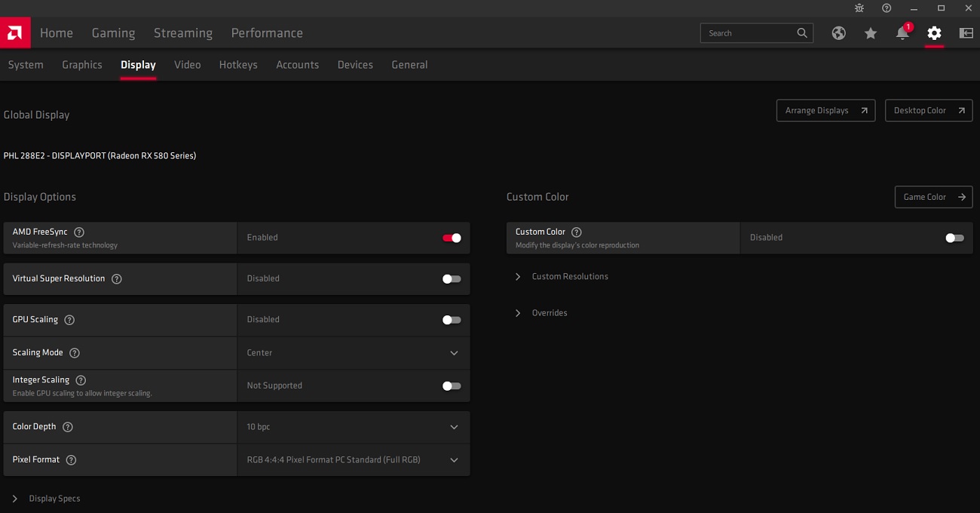Show help for Integer Scaling
Image resolution: width=980 pixels, height=513 pixels.
click(x=81, y=380)
